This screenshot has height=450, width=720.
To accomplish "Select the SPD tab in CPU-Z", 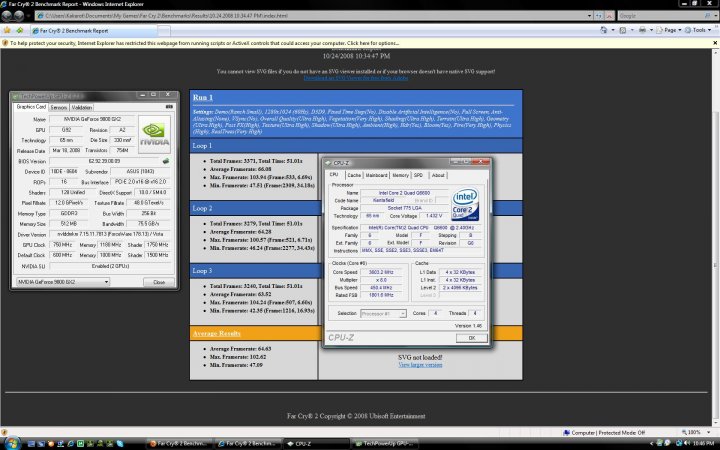I will point(418,175).
